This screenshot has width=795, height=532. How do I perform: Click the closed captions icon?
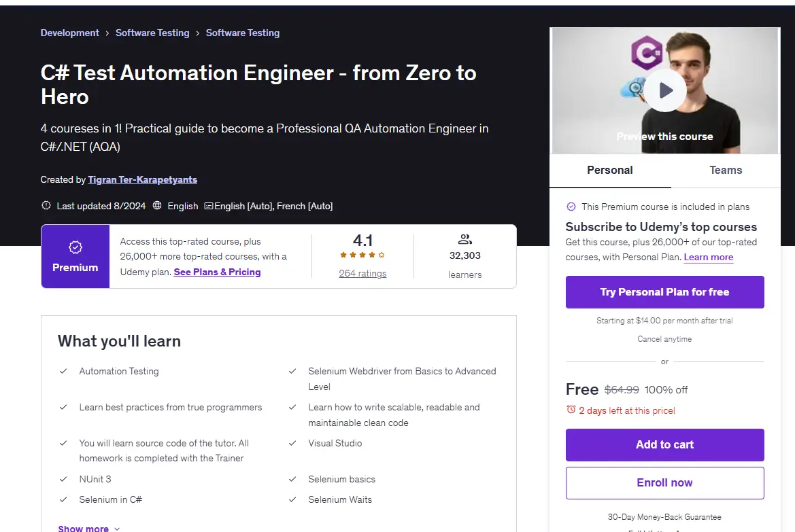[x=208, y=207]
